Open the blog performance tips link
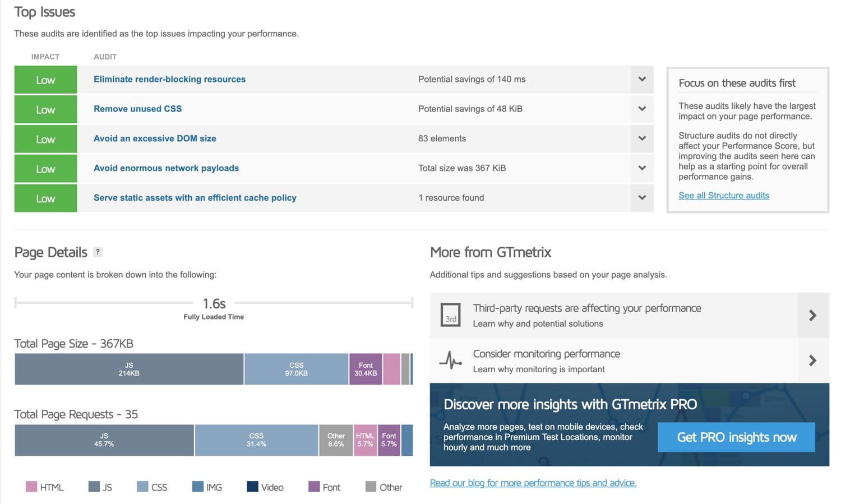Screen dimensions: 841x504 (x=533, y=483)
